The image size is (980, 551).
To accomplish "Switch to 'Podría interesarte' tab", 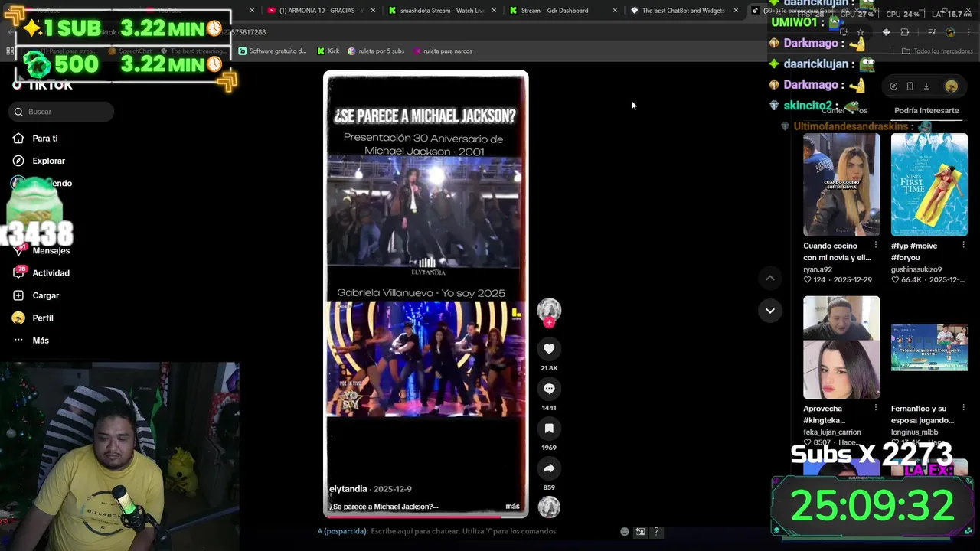I will pyautogui.click(x=926, y=111).
